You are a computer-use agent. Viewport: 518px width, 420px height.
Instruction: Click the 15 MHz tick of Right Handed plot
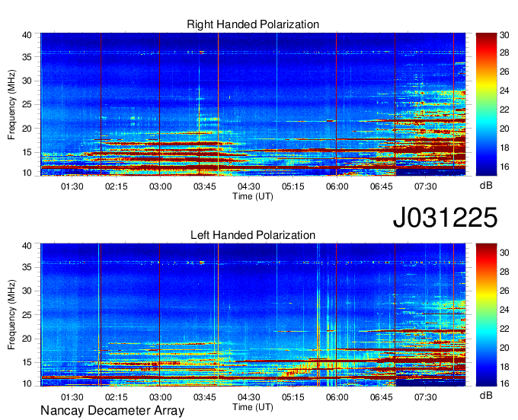(x=27, y=152)
